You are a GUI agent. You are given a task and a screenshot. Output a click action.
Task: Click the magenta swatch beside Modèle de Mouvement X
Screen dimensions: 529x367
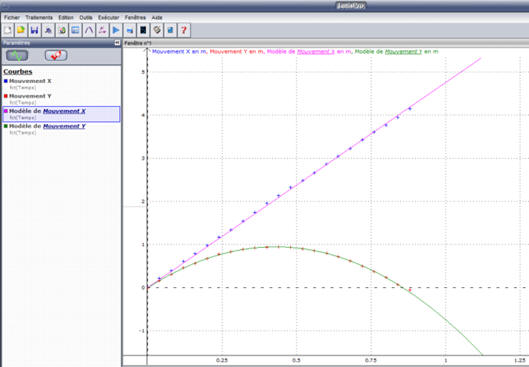click(x=5, y=111)
